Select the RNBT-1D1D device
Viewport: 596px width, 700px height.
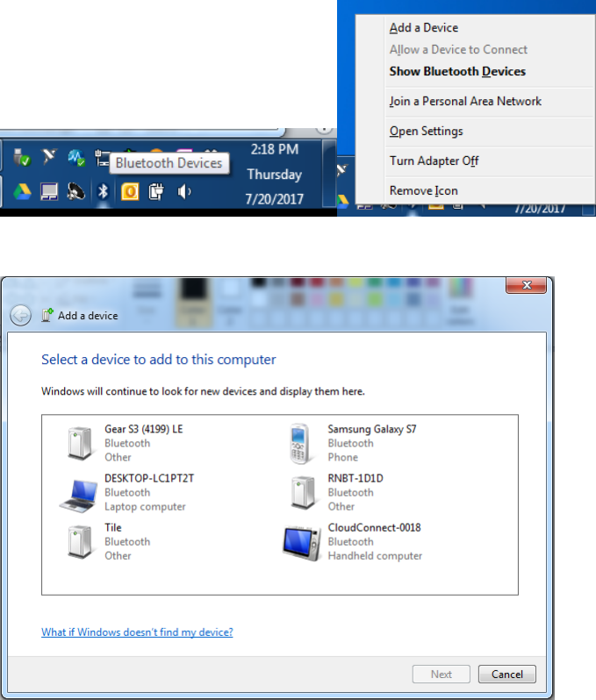(x=335, y=492)
